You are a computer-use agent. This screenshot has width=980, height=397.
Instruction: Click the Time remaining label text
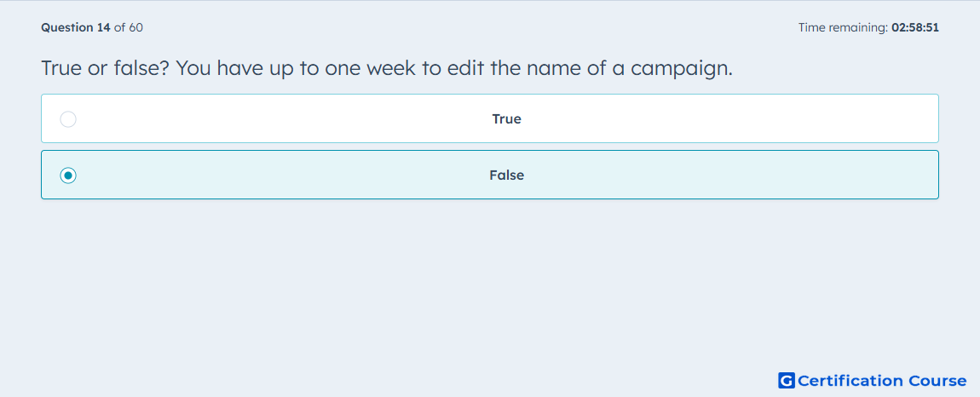coord(843,27)
